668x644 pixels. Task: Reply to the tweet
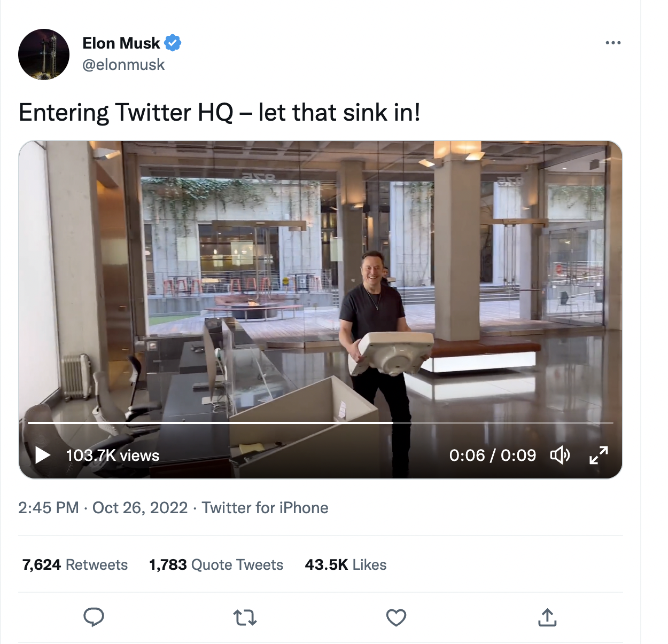point(94,617)
